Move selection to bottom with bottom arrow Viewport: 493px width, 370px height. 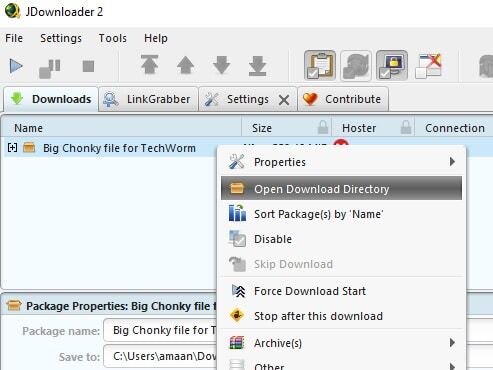[x=257, y=66]
